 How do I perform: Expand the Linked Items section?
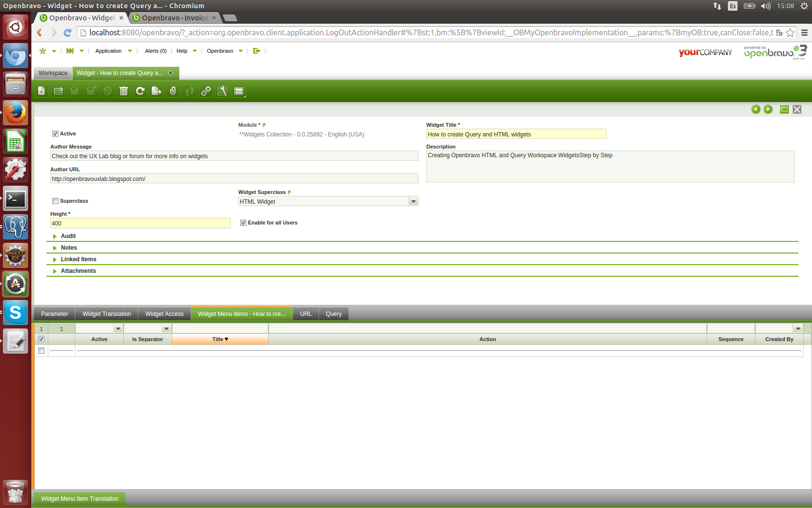(78, 259)
